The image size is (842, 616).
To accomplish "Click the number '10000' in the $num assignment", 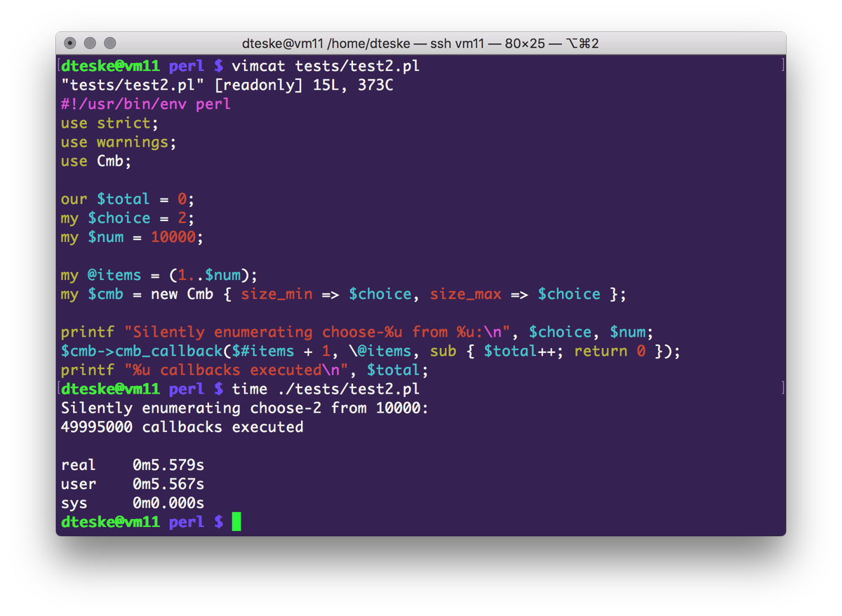I will point(173,237).
